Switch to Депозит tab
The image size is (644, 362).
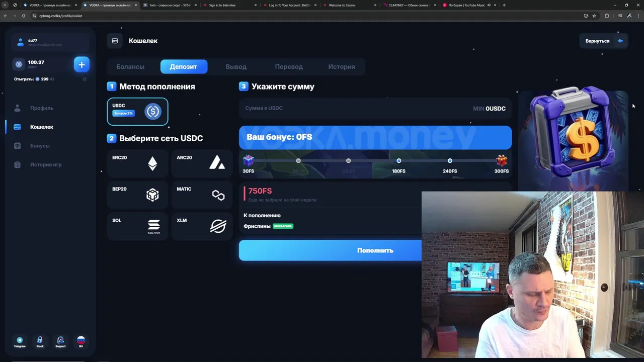[x=184, y=66]
